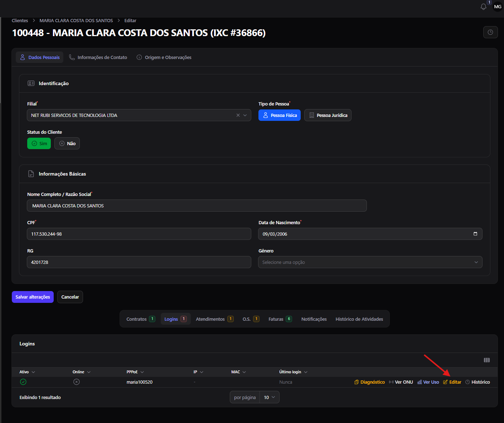Open Ver Uso chart for the login
This screenshot has width=504, height=423.
click(428, 382)
